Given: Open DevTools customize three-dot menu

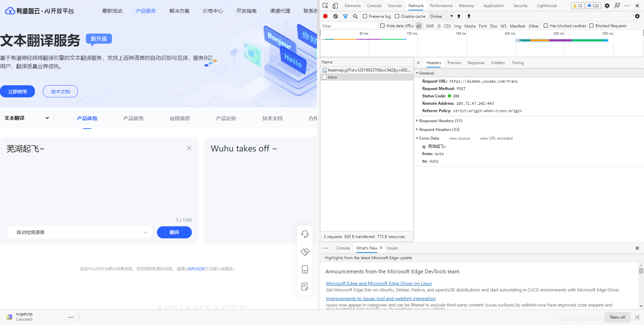Looking at the screenshot, I should click(627, 6).
